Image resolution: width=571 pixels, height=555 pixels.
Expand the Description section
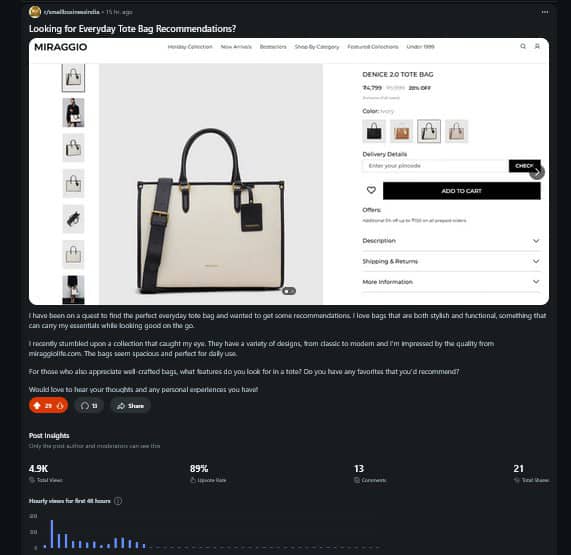pyautogui.click(x=451, y=241)
